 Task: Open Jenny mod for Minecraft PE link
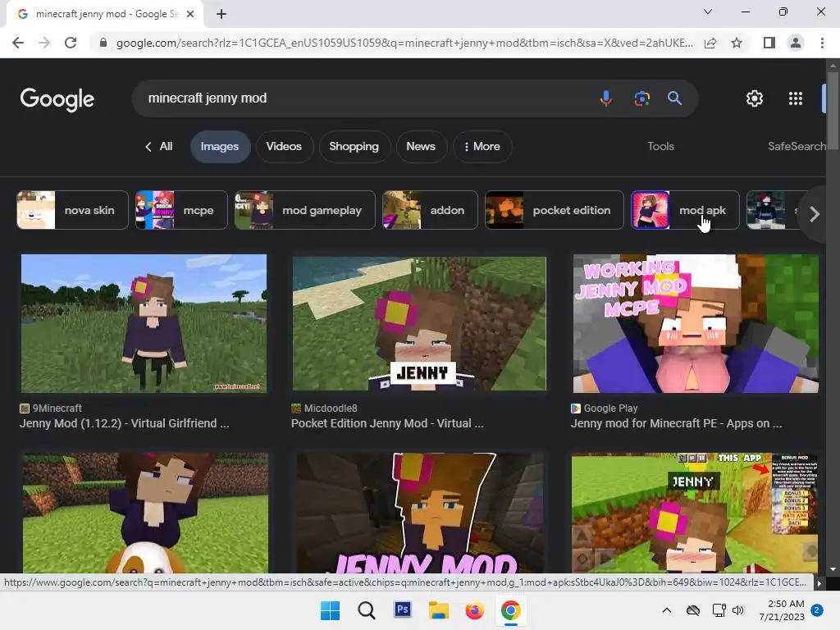(x=676, y=423)
